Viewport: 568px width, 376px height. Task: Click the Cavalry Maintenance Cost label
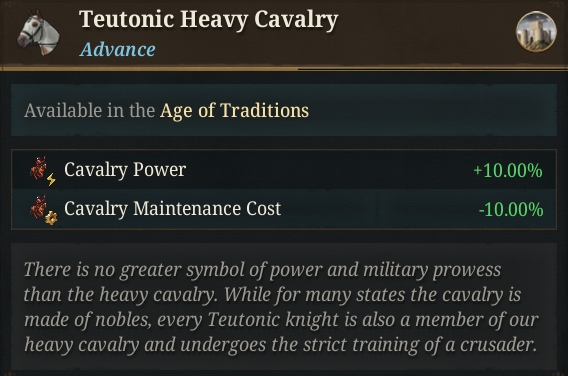pos(172,209)
